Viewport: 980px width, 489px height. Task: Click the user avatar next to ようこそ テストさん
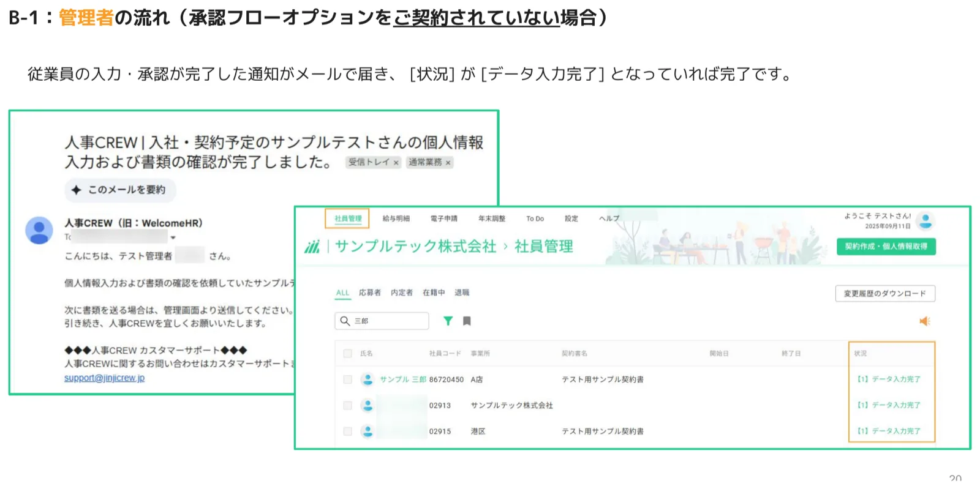click(x=925, y=221)
